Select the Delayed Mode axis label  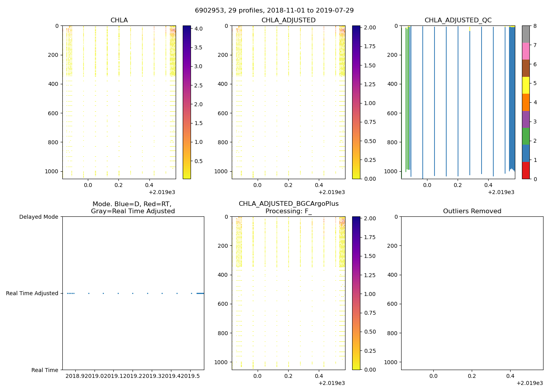tap(38, 217)
